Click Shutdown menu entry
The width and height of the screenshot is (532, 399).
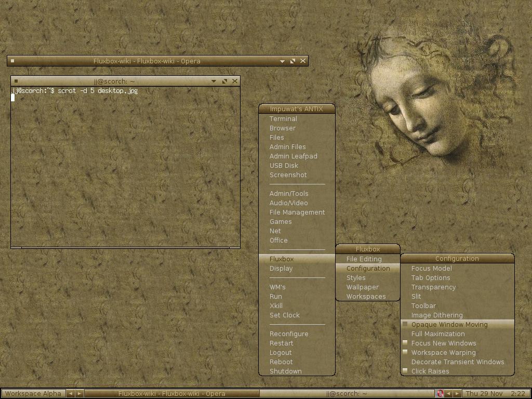coord(297,371)
